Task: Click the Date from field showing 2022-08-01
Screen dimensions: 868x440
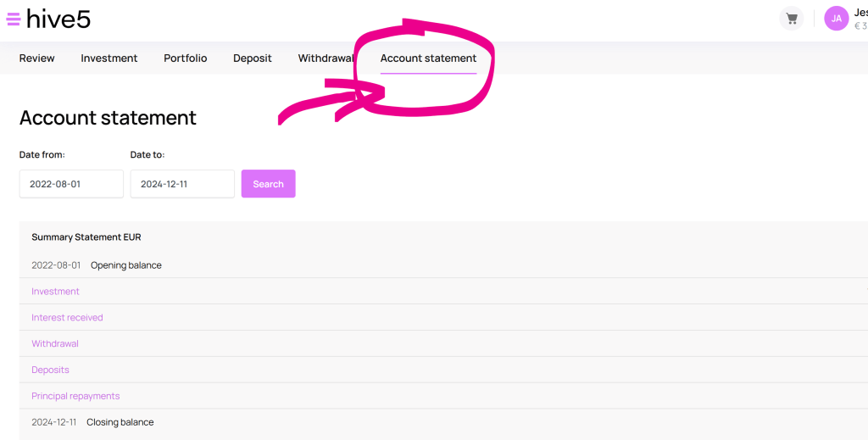Action: 71,184
